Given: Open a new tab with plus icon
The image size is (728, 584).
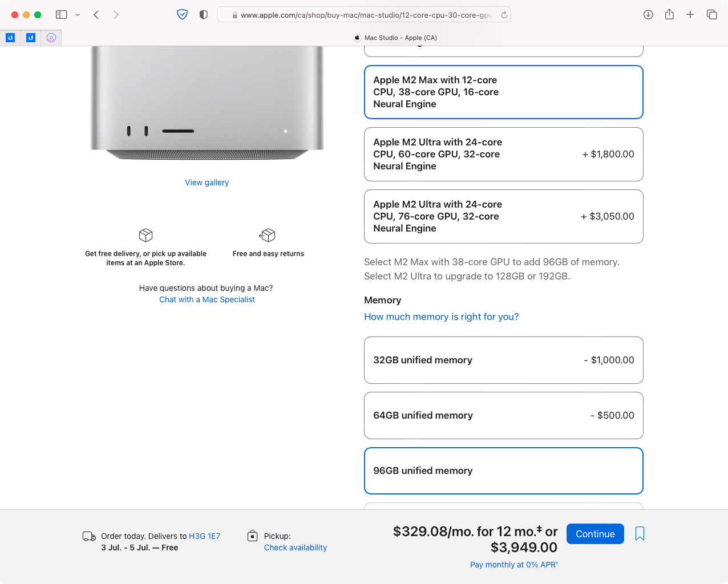Looking at the screenshot, I should 690,15.
